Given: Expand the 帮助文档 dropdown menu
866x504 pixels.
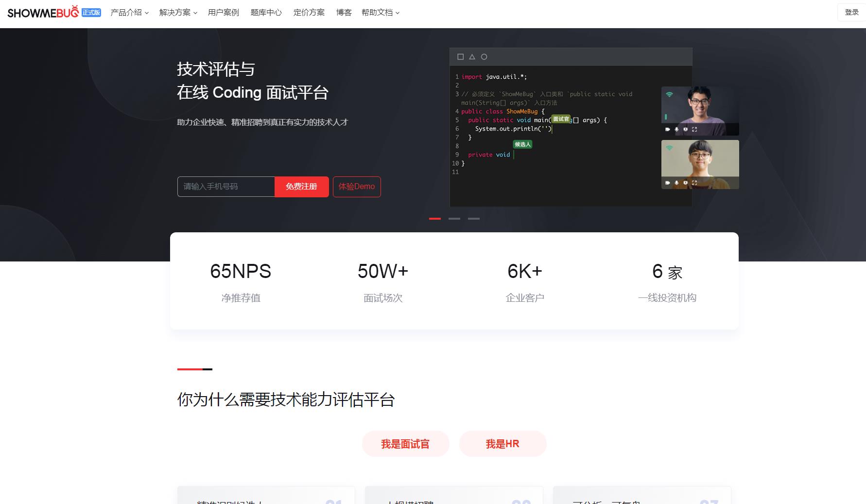Looking at the screenshot, I should coord(381,13).
